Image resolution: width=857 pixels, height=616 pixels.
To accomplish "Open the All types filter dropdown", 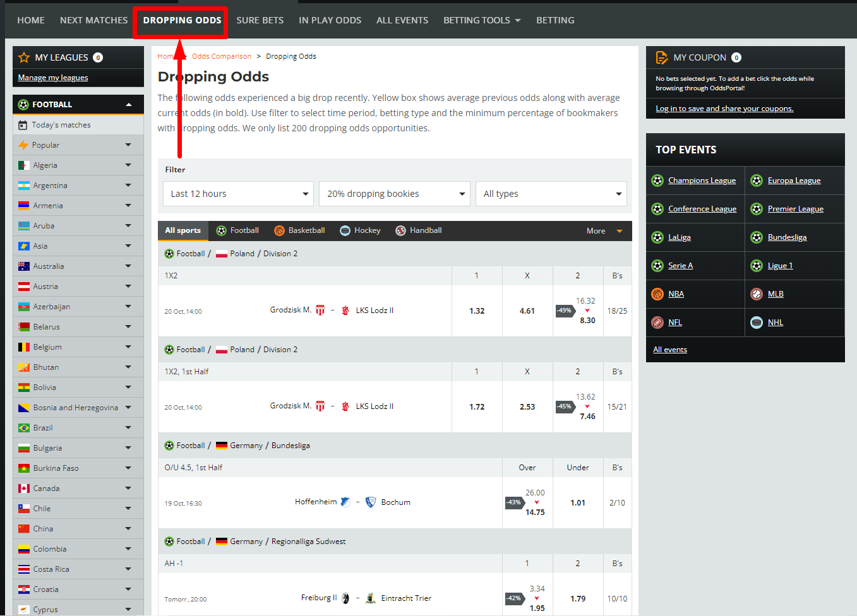I will tap(551, 194).
